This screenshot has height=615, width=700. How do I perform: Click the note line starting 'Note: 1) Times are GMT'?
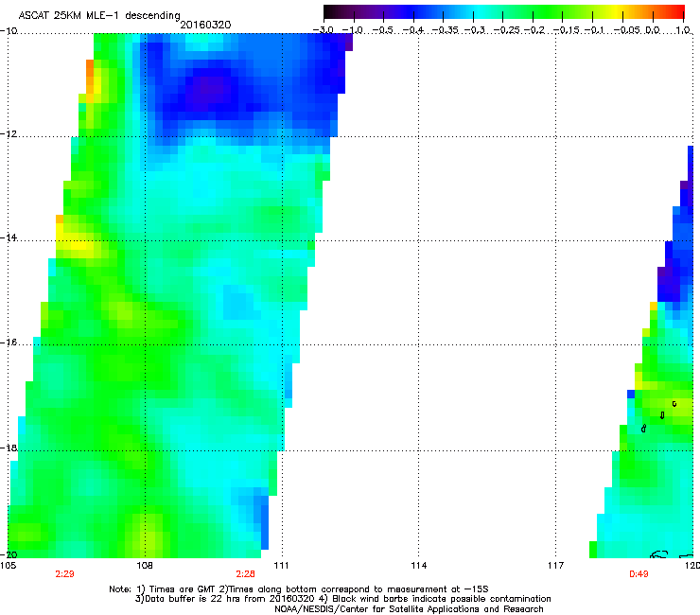[299, 589]
